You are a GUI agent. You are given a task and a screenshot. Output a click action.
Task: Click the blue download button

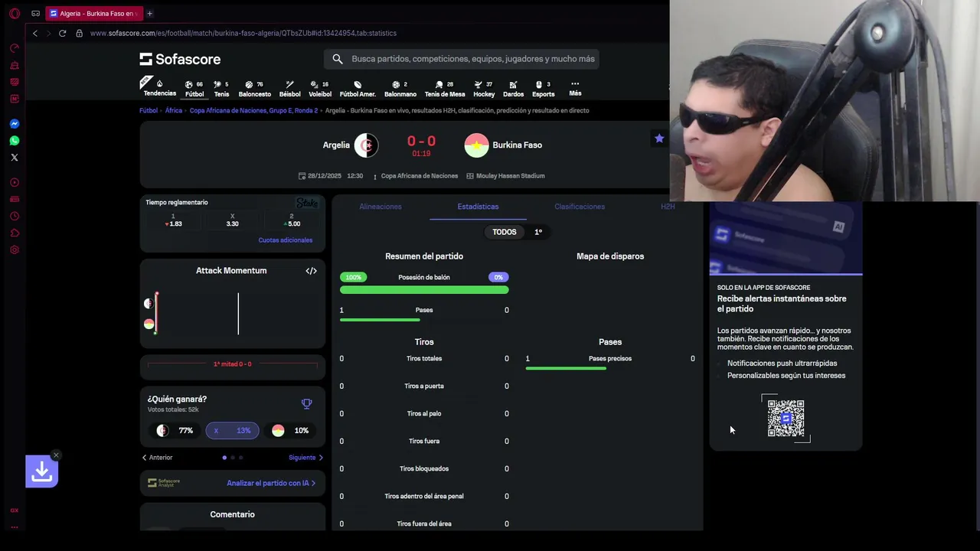(41, 472)
